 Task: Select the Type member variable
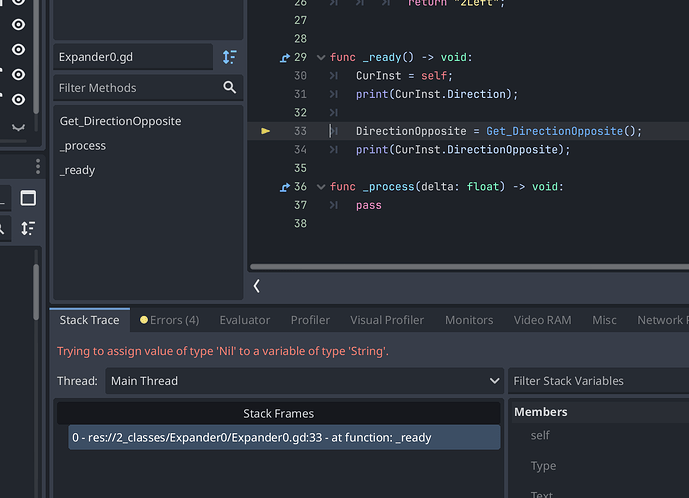click(x=543, y=465)
